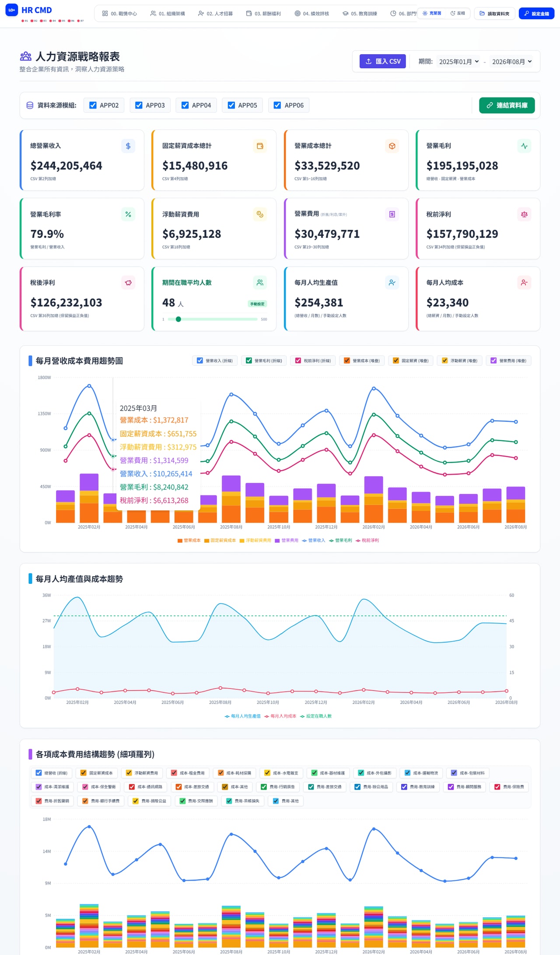
Task: Open 00. 戰情中心 navigation tab
Action: pyautogui.click(x=119, y=14)
